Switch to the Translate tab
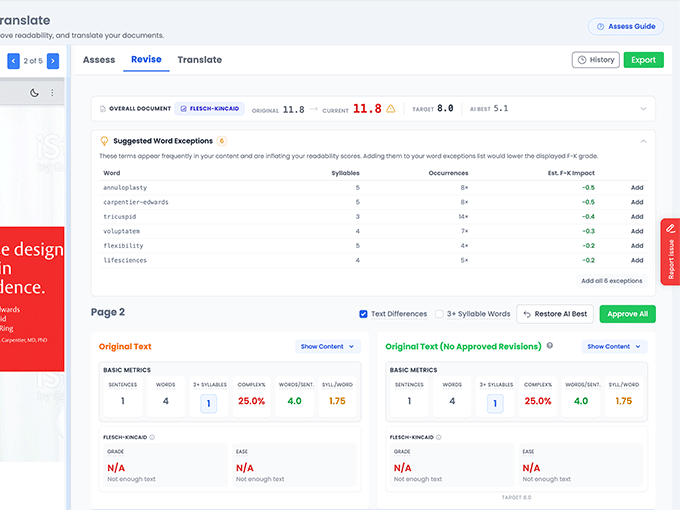Image resolution: width=680 pixels, height=510 pixels. 199,60
